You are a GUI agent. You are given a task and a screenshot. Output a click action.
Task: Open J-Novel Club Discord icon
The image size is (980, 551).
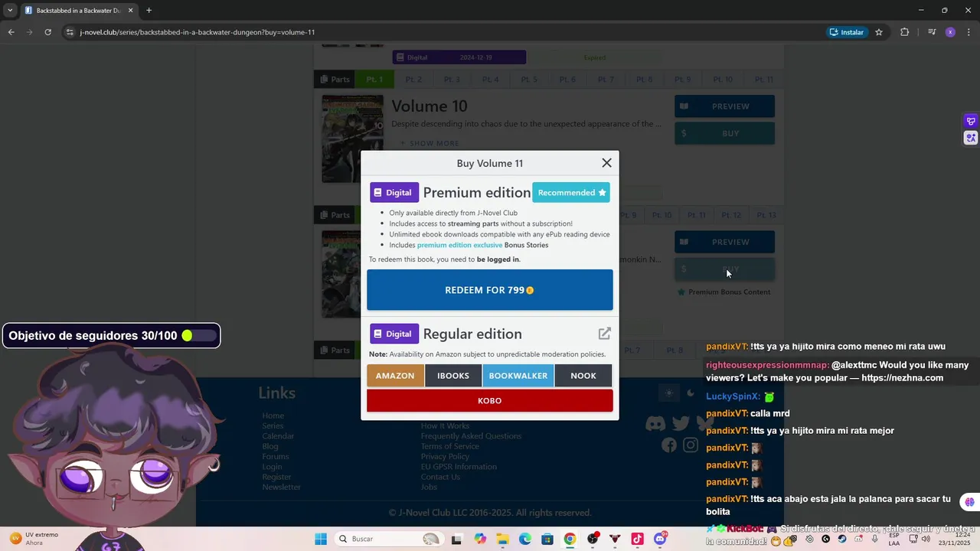(x=655, y=423)
